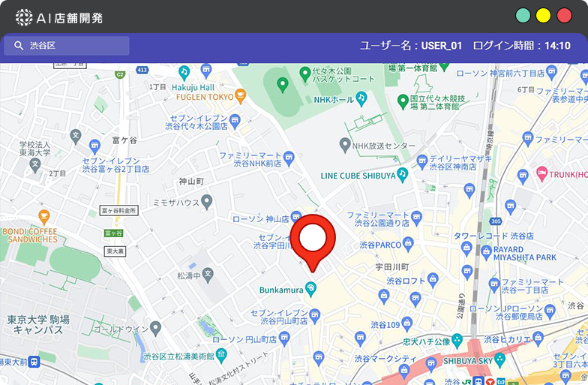The image size is (588, 385).
Task: Select the FUGLEN TOKYO cafe pin
Action: 240,96
